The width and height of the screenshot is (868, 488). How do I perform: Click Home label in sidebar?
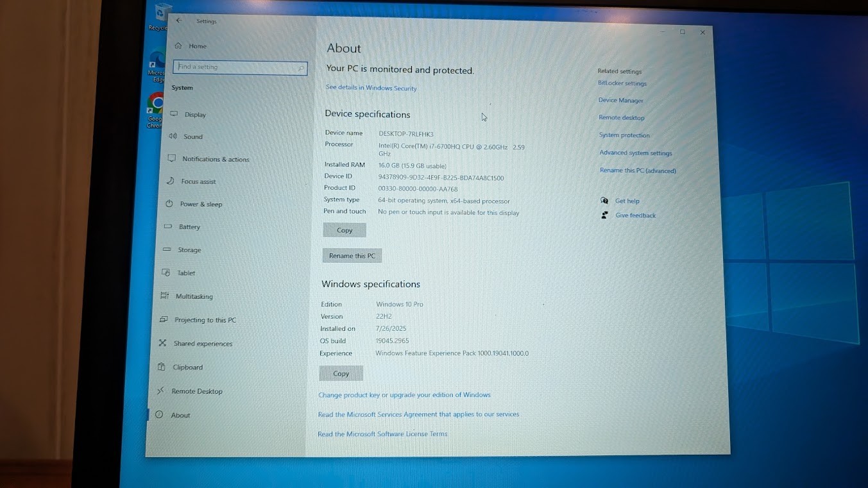point(198,46)
